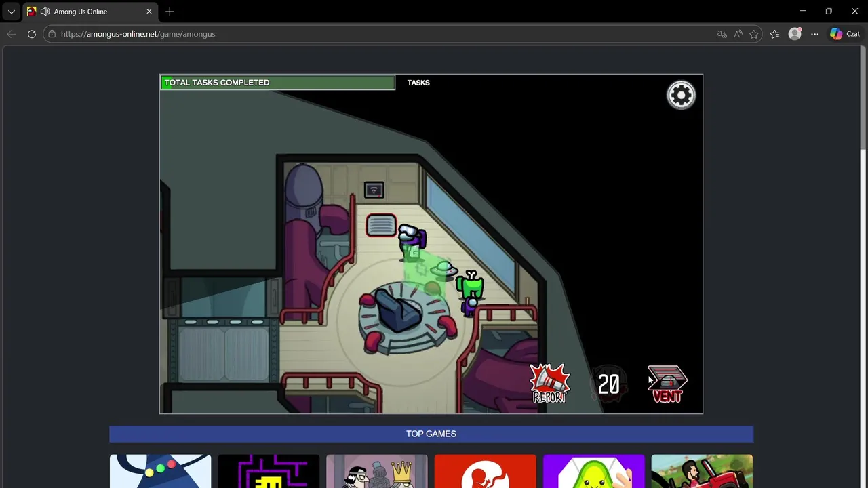Mute the Among Us Online tab audio
868x488 pixels.
click(x=45, y=12)
